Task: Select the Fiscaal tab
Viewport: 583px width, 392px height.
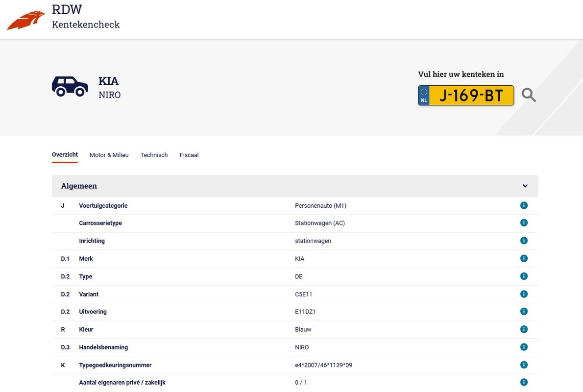Action: coord(189,155)
